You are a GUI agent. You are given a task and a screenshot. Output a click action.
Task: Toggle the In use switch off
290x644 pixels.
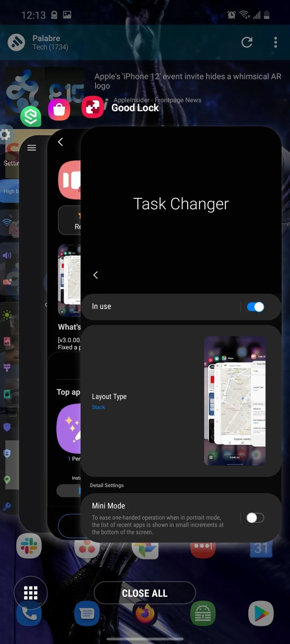coord(255,307)
